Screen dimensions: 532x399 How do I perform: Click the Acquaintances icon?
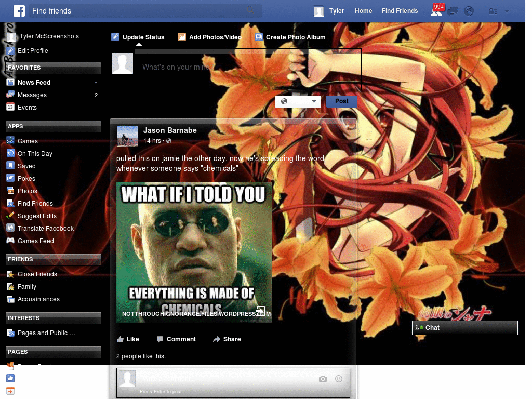10,299
